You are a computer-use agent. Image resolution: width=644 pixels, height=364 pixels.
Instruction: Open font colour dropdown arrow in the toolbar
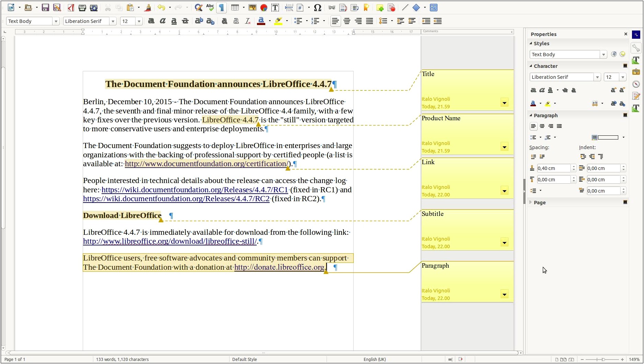point(270,21)
